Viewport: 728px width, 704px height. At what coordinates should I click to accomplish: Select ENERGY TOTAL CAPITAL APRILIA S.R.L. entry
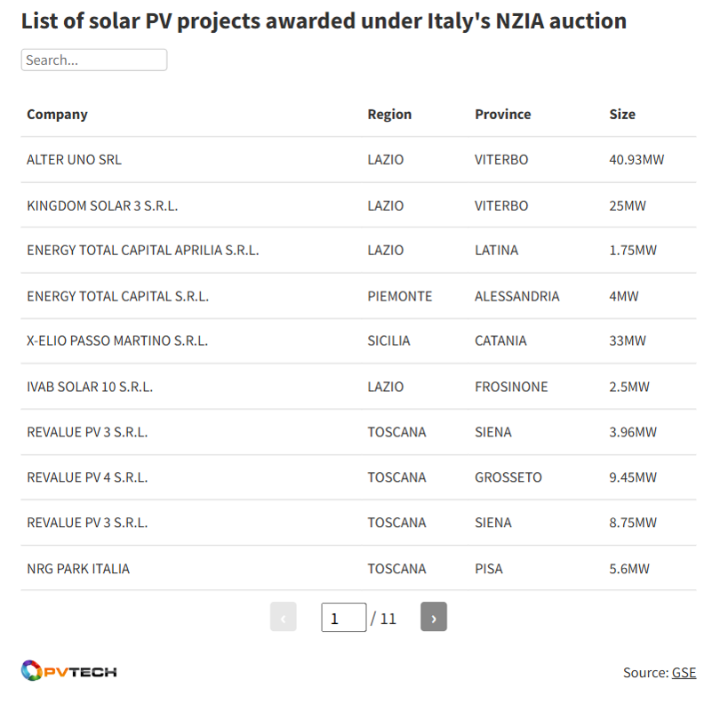[x=142, y=251]
